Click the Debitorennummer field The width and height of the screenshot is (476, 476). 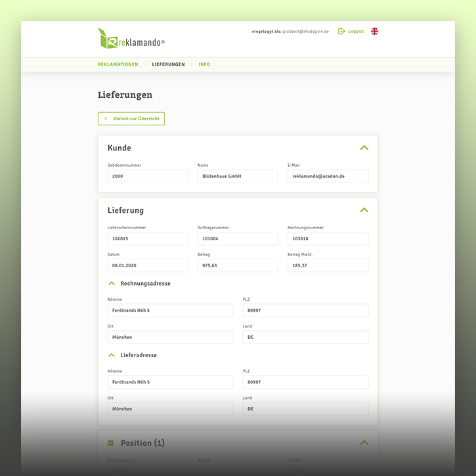coord(147,177)
